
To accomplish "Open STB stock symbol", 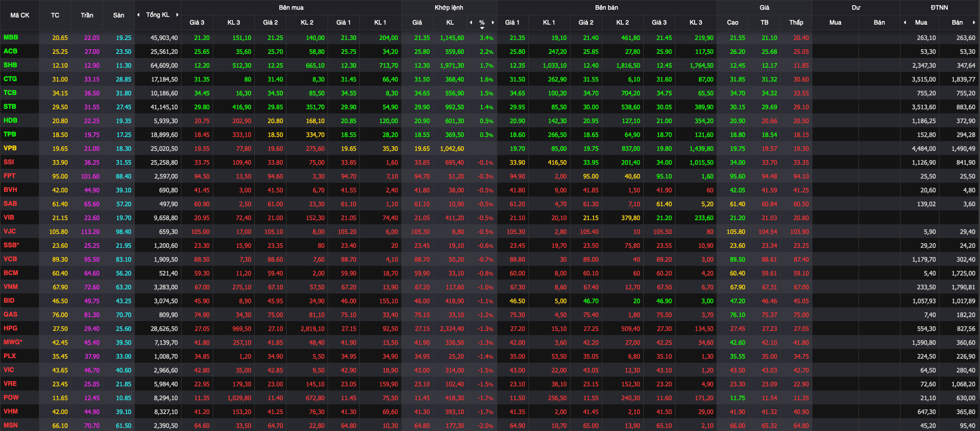I will point(10,107).
